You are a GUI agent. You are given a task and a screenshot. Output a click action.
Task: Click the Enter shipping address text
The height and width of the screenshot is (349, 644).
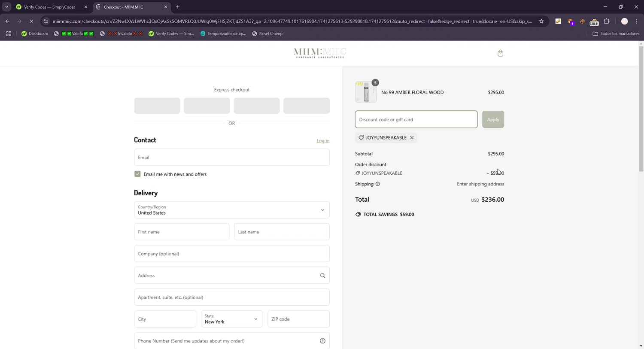click(480, 184)
